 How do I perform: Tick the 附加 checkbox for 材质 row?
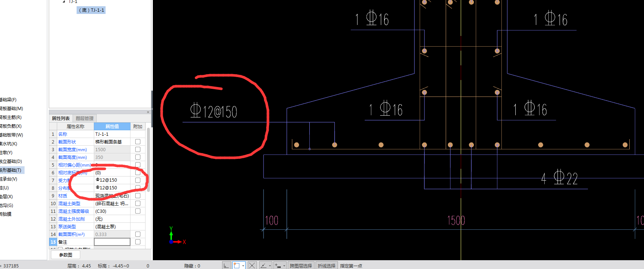(x=138, y=196)
